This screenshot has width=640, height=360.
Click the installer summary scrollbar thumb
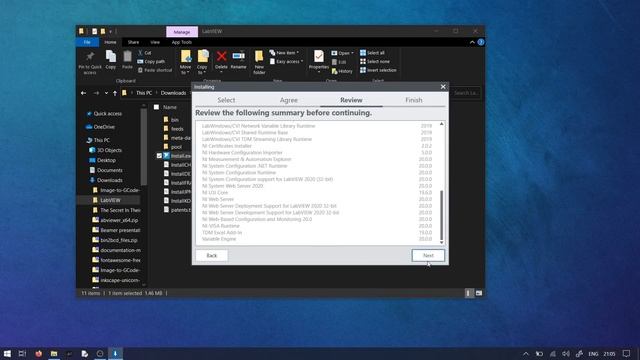click(442, 215)
